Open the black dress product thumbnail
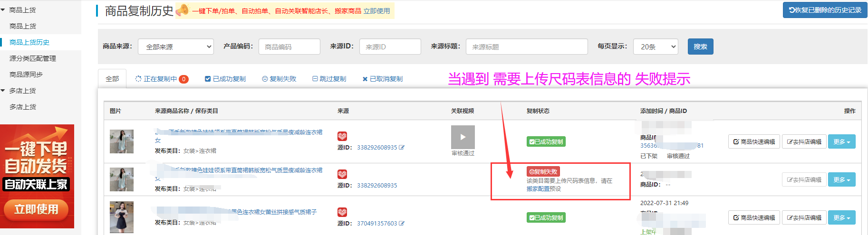Screen dimensions: 868x235 click(x=122, y=217)
